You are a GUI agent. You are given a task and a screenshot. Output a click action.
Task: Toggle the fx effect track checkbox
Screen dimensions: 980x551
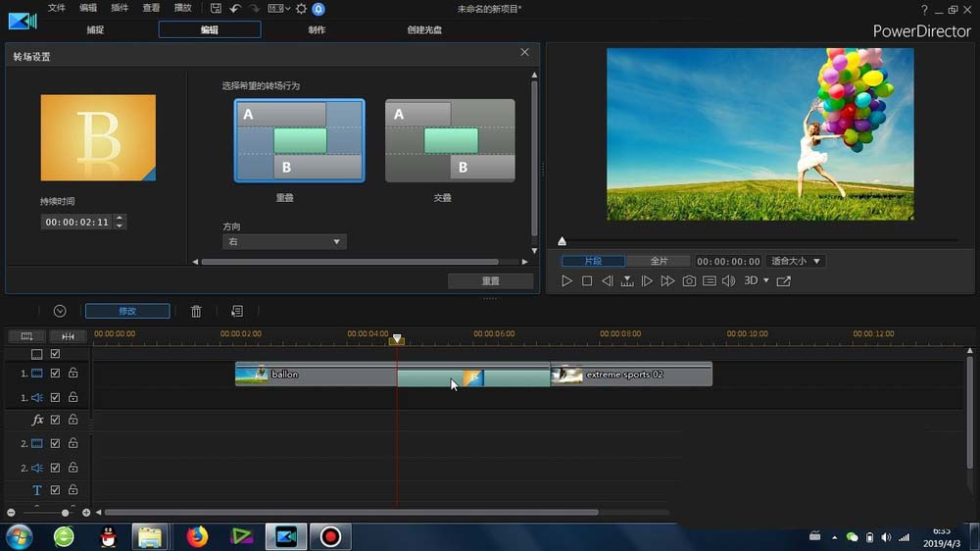[x=55, y=420]
